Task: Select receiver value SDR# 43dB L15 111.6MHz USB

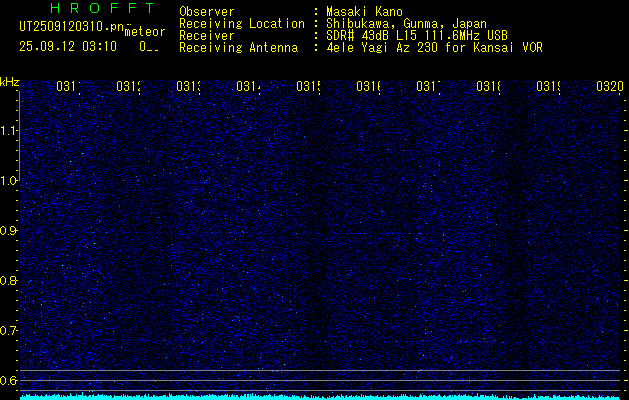Action: 417,36
